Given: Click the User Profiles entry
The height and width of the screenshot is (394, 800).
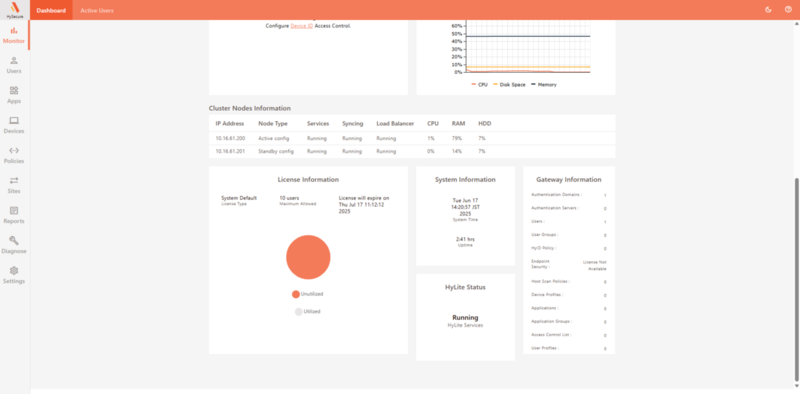Looking at the screenshot, I should click(x=569, y=348).
